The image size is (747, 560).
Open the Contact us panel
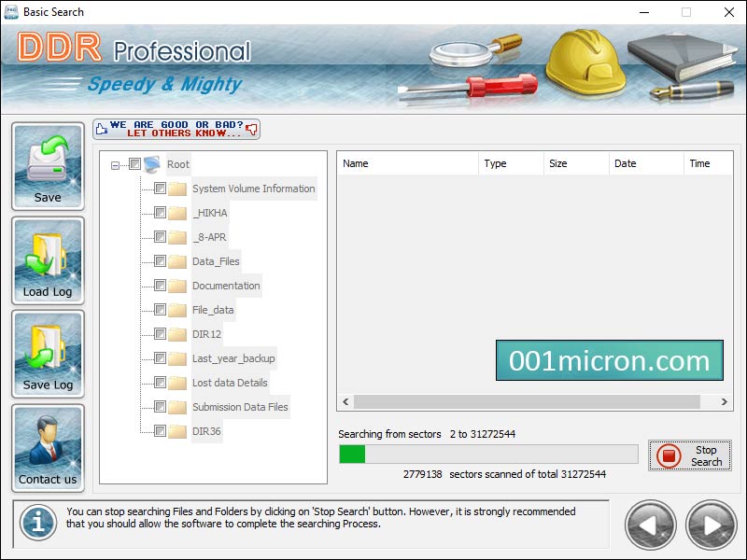(48, 448)
